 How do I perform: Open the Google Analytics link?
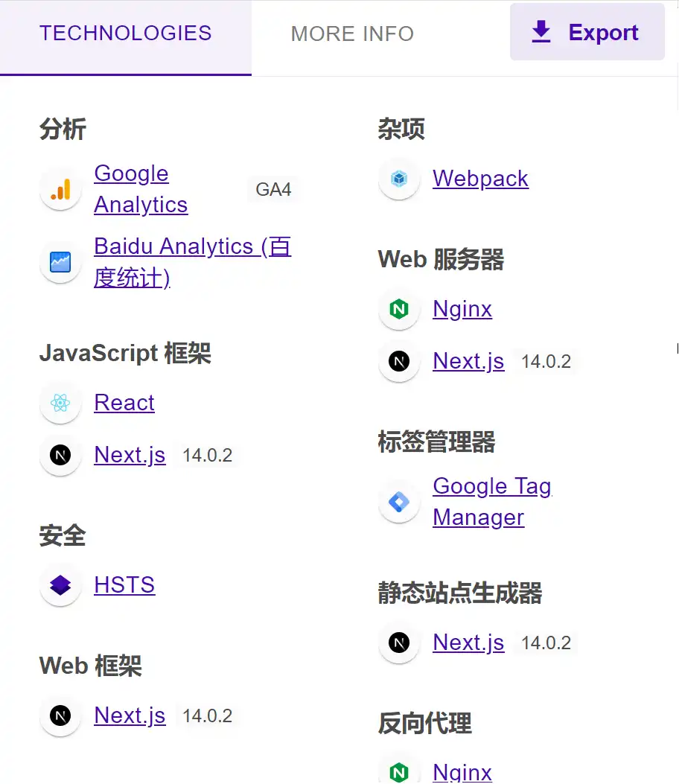click(141, 189)
